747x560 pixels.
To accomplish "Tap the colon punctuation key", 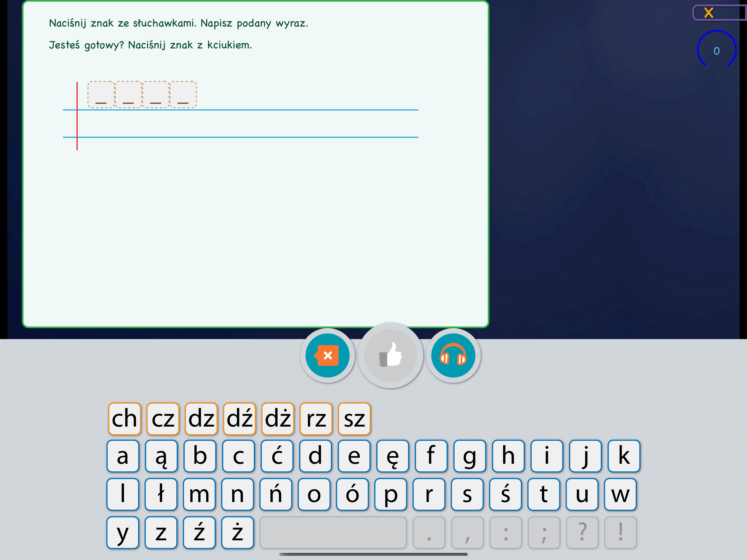I will pyautogui.click(x=506, y=533).
